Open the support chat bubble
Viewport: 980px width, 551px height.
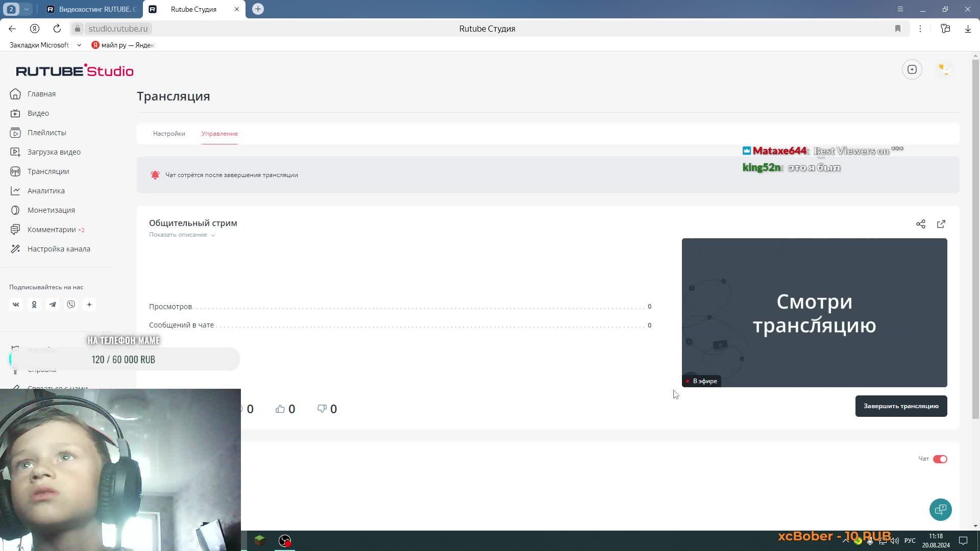click(x=940, y=509)
